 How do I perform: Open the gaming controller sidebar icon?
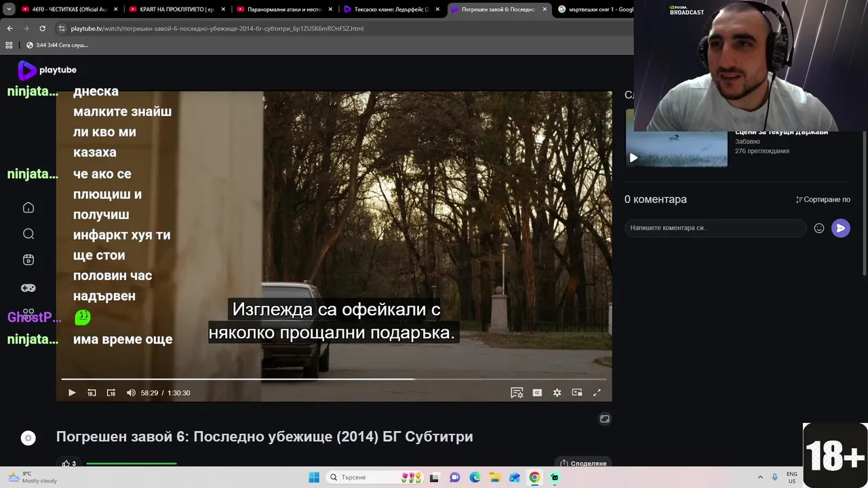click(x=28, y=287)
